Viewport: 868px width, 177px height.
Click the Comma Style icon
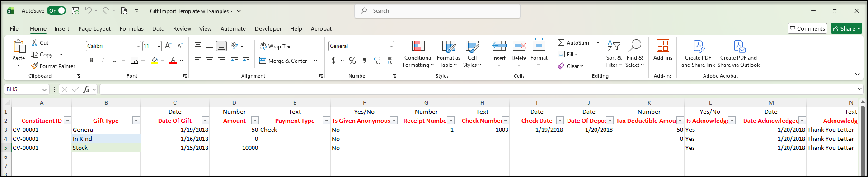(x=364, y=61)
